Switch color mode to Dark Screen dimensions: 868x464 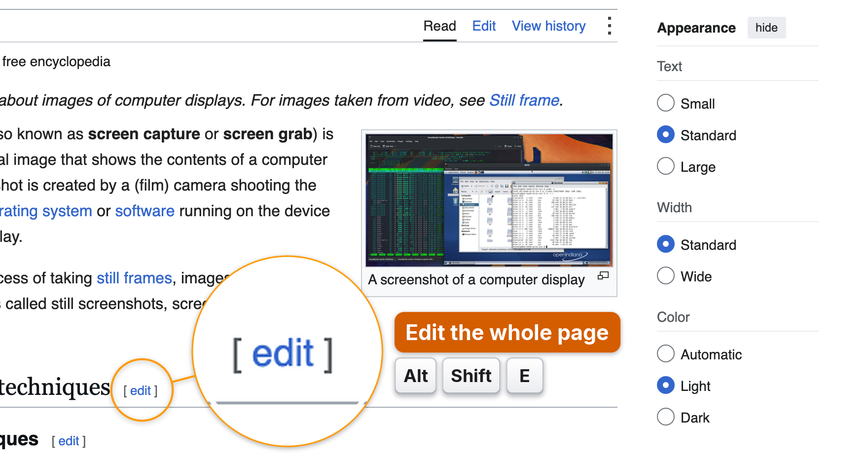pos(665,417)
